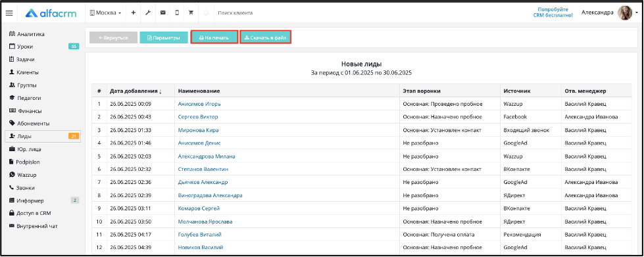Open the Параметры button
Viewport: 644px width, 257px height.
[164, 37]
